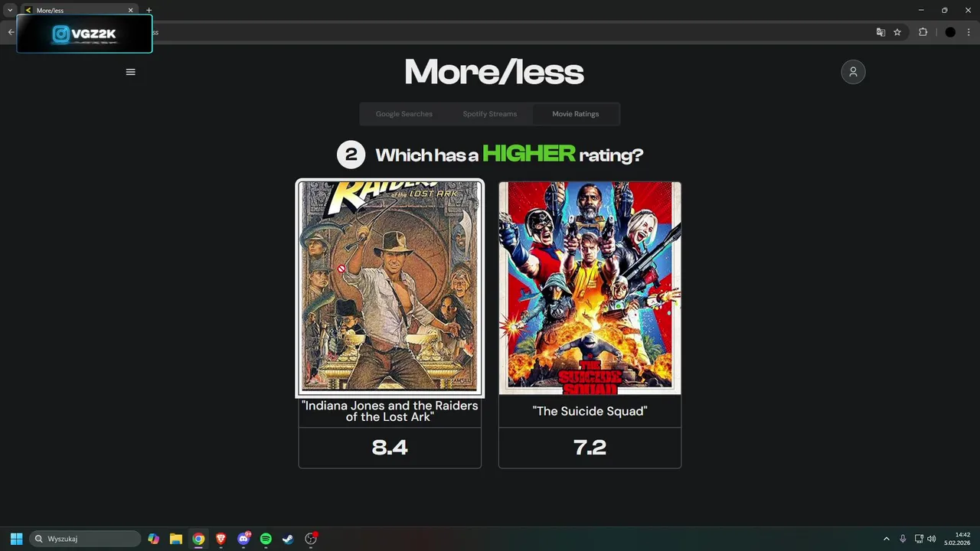
Task: Go back using browser back arrow
Action: (11, 32)
